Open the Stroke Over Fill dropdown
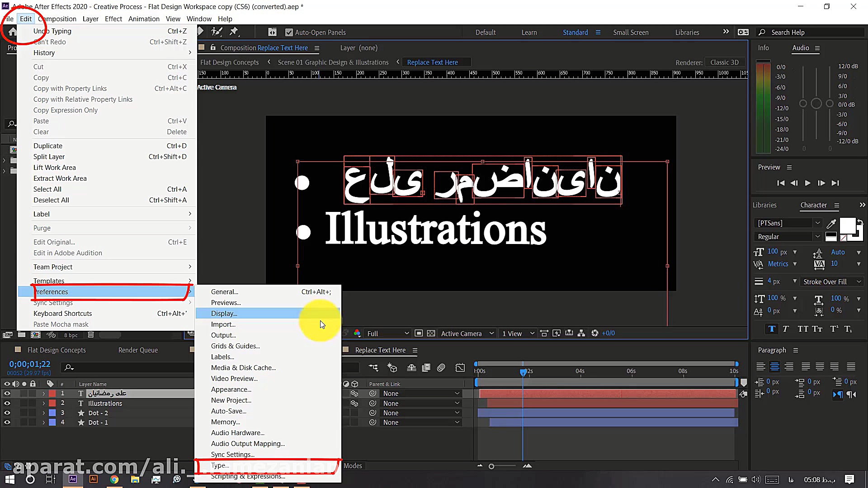 [x=831, y=281]
